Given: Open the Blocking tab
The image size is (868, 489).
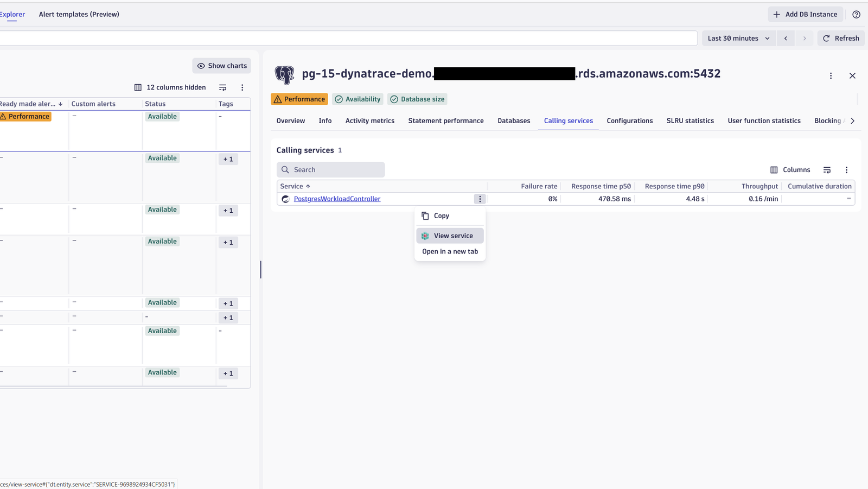Looking at the screenshot, I should [828, 121].
